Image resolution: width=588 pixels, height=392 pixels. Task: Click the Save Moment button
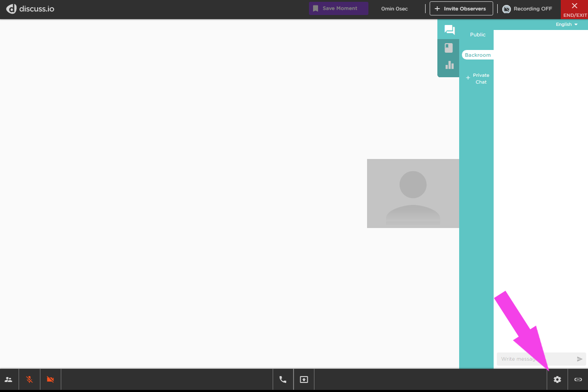click(x=338, y=8)
